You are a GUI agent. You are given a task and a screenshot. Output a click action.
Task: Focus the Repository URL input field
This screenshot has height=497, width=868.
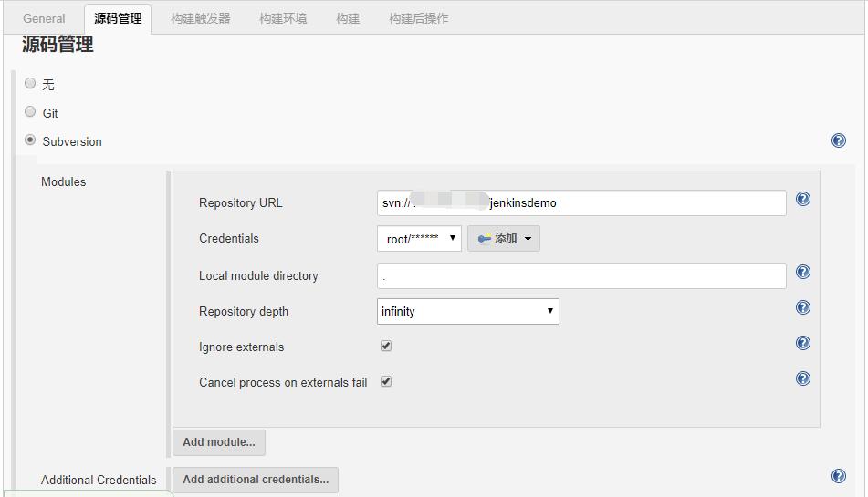click(581, 202)
